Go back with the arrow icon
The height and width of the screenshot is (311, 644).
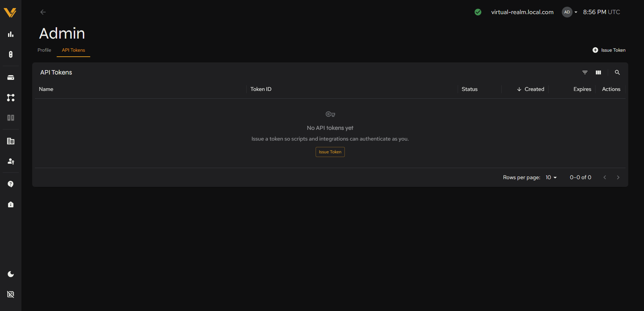point(43,12)
